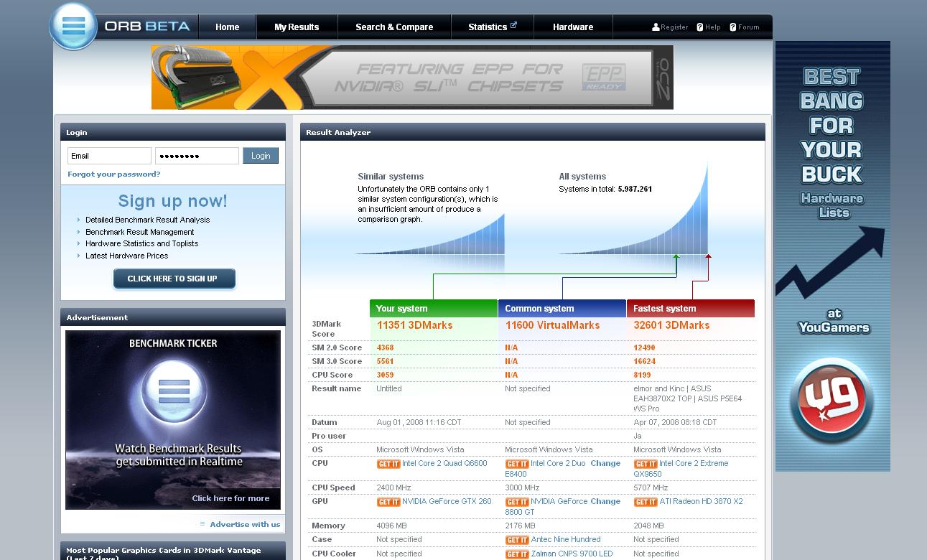
Task: Click SM 2.0 Score value 4368
Action: (385, 347)
